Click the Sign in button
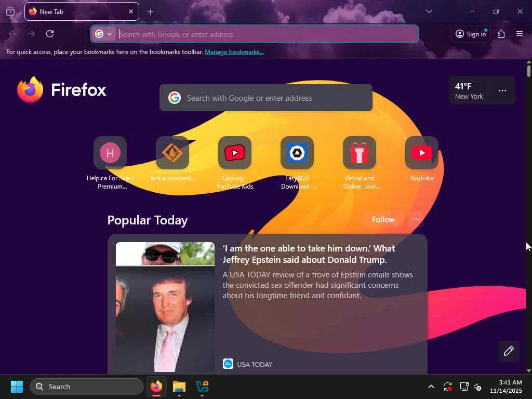 471,34
